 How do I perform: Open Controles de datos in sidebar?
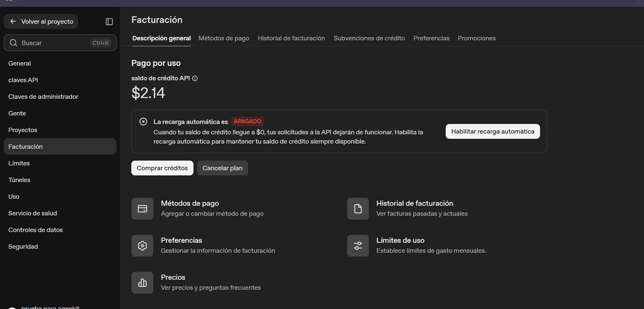pyautogui.click(x=60, y=230)
